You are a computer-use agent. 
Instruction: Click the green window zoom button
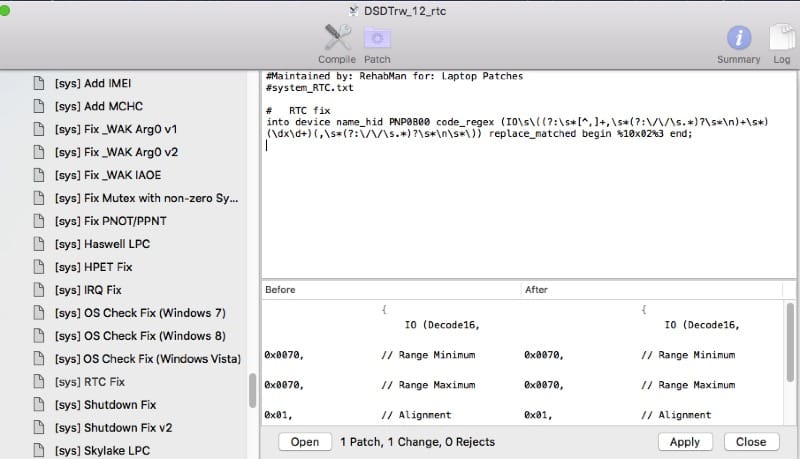click(x=6, y=10)
